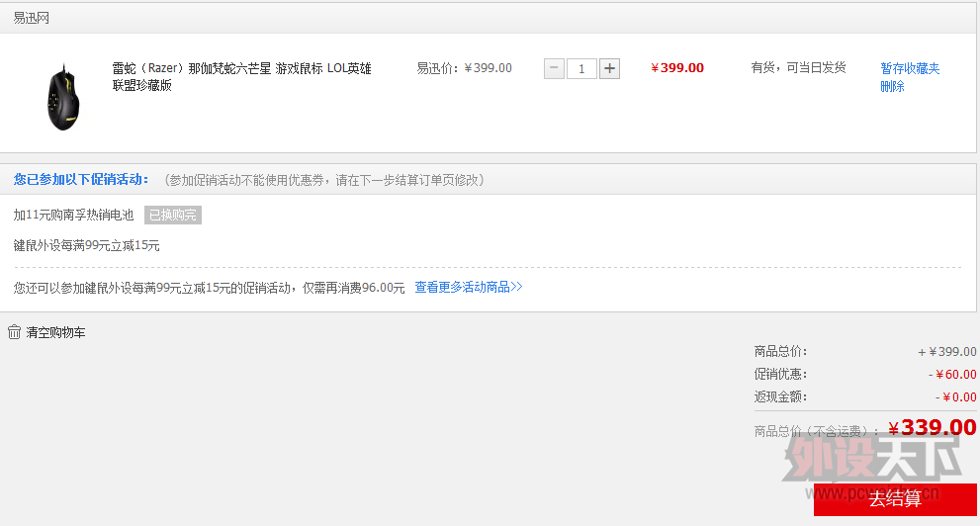This screenshot has height=526, width=980.
Task: Open the Razer mouse product thumbnail
Action: tap(63, 97)
